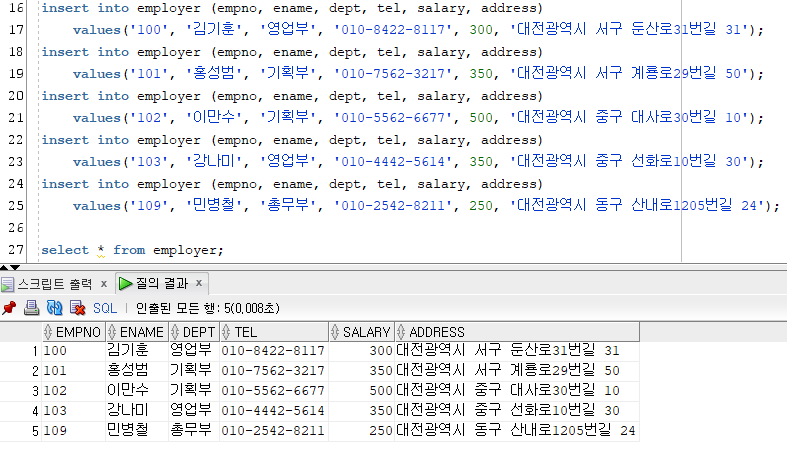787x453 pixels.
Task: Click the pin icon in results toolbar
Action: click(9, 308)
